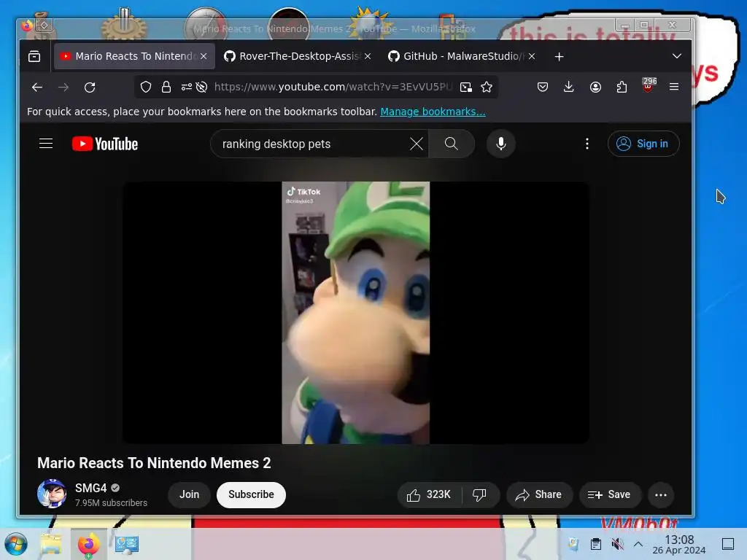Open SMG4 channel name link
The width and height of the screenshot is (747, 560).
[x=90, y=488]
